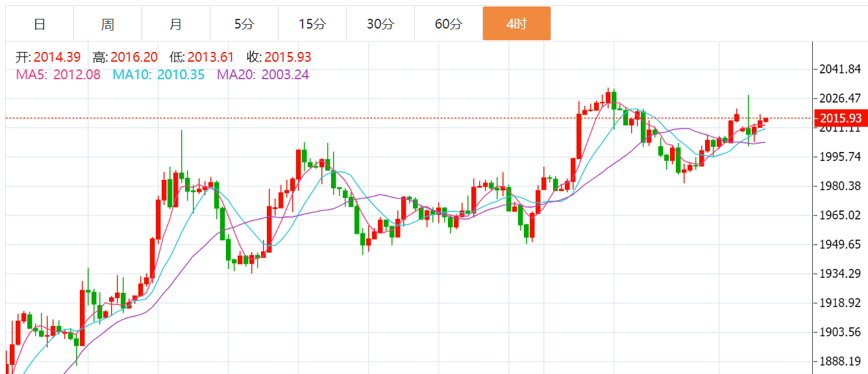Click the active 4时 tab

click(x=517, y=24)
